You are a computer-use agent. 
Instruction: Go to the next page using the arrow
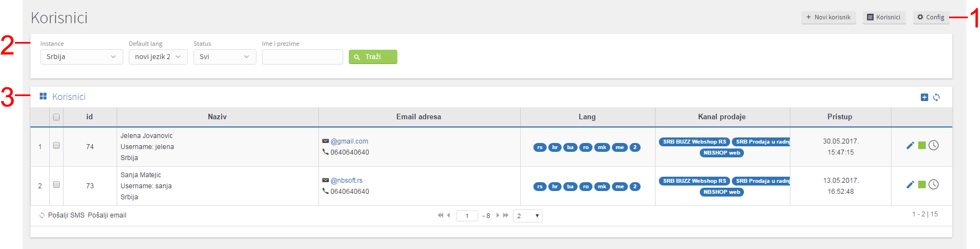(x=498, y=215)
